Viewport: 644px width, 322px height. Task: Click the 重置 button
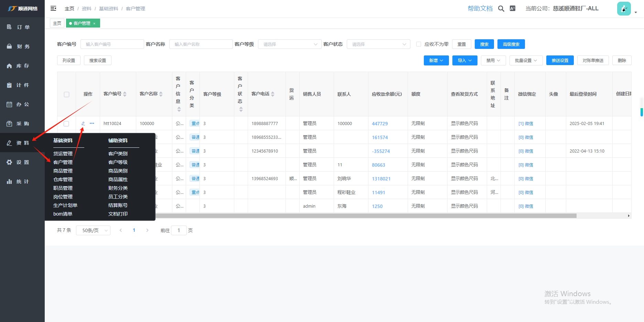[462, 44]
